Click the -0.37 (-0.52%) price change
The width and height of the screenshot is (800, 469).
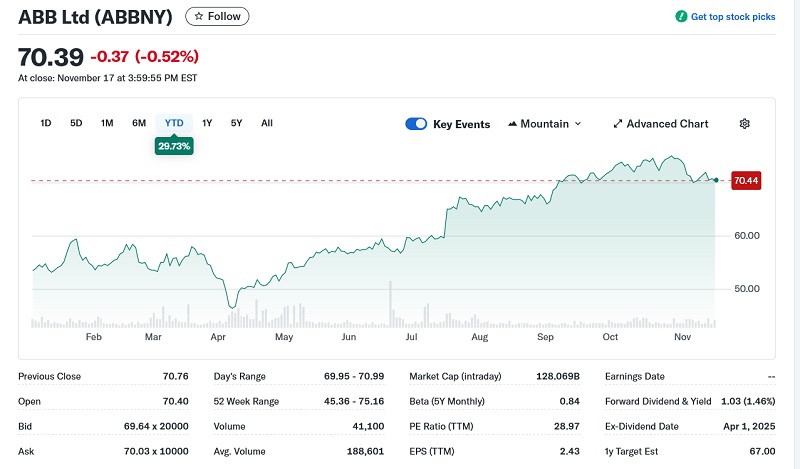(144, 56)
